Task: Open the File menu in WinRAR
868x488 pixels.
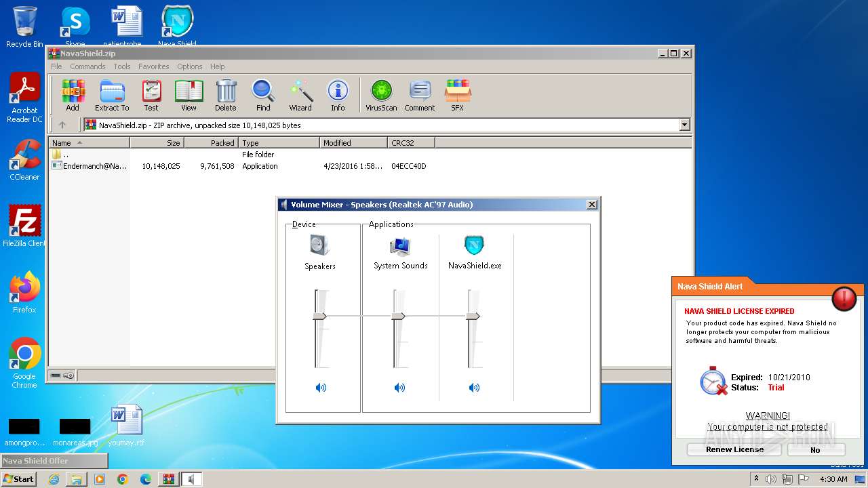Action: point(56,66)
